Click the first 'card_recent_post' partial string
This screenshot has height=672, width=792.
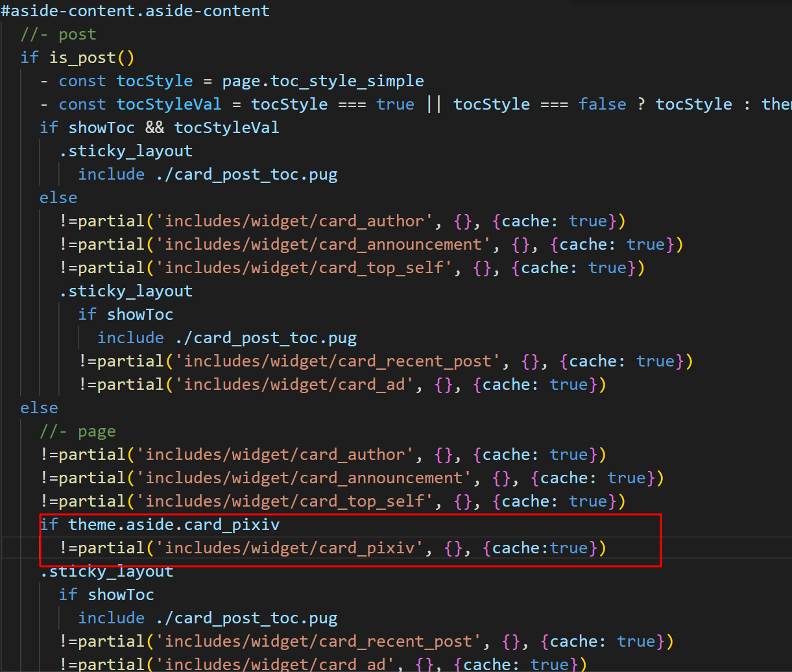click(x=337, y=361)
